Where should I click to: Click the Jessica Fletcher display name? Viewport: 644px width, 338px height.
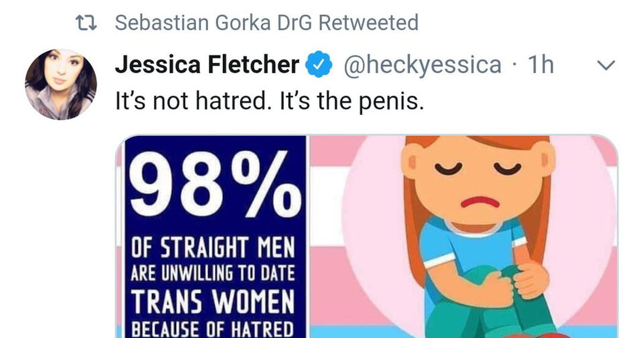(x=207, y=65)
